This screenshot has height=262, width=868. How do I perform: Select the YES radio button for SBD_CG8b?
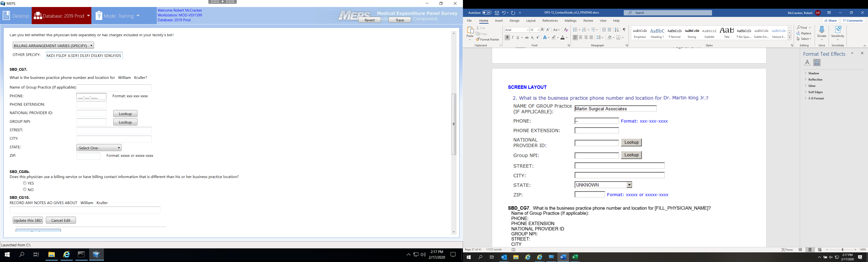coord(25,183)
